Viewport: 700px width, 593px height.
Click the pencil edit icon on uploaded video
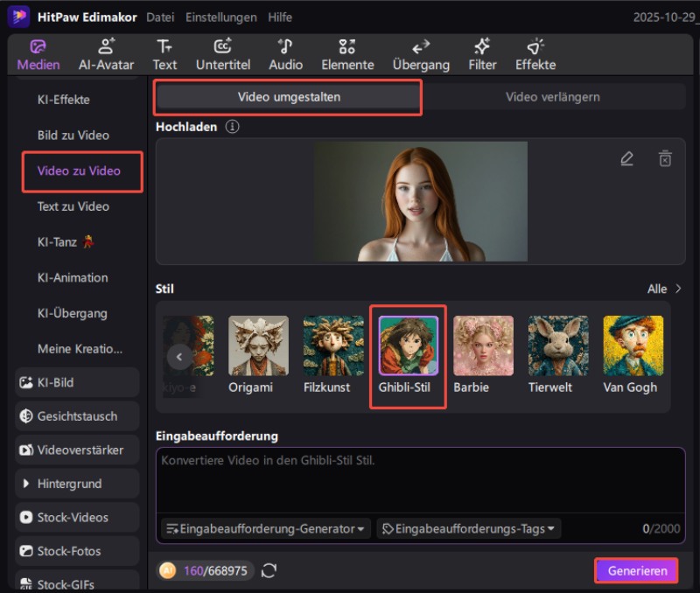point(626,158)
